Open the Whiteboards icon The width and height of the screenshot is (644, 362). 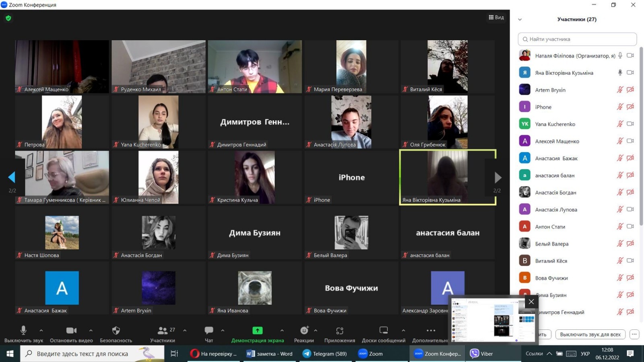pos(383,331)
